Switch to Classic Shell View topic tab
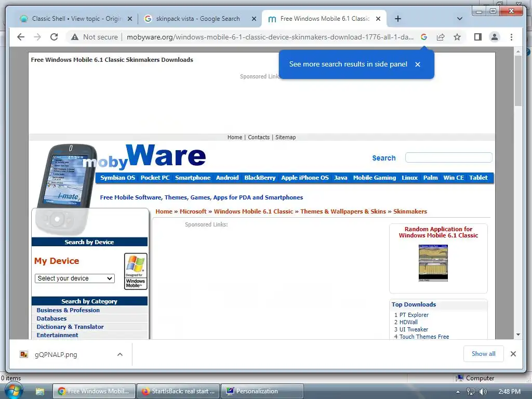Viewport: 532px width, 399px height. click(x=76, y=19)
